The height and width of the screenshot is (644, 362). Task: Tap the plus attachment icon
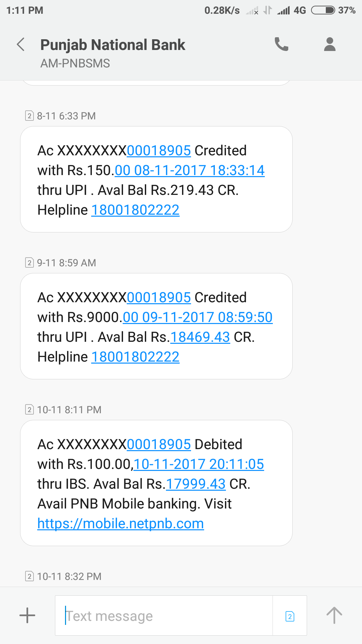point(27,615)
